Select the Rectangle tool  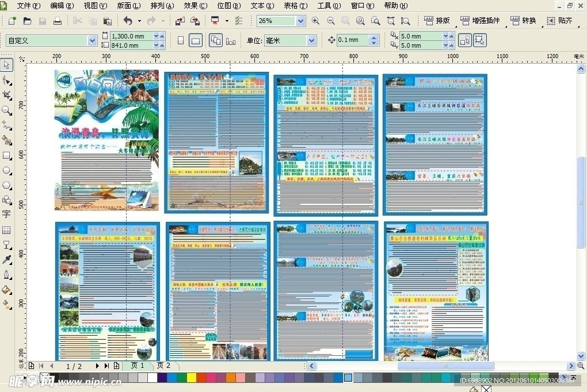click(x=7, y=155)
